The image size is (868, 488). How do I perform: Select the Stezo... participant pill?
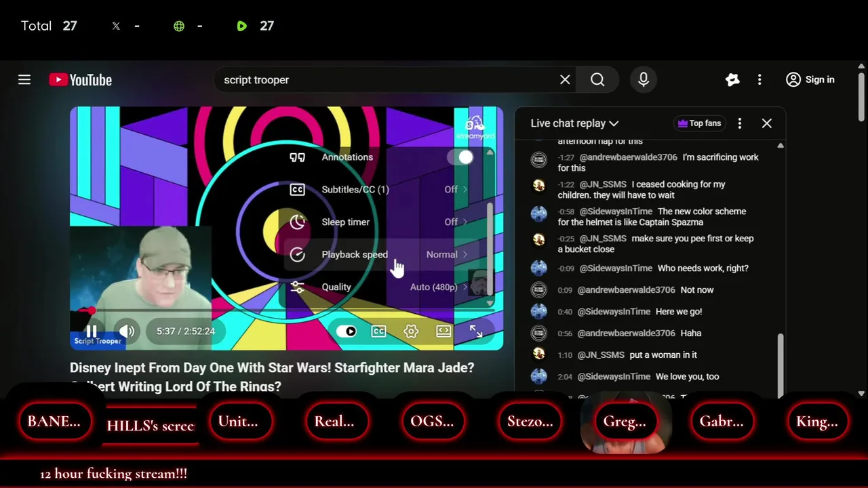[530, 422]
